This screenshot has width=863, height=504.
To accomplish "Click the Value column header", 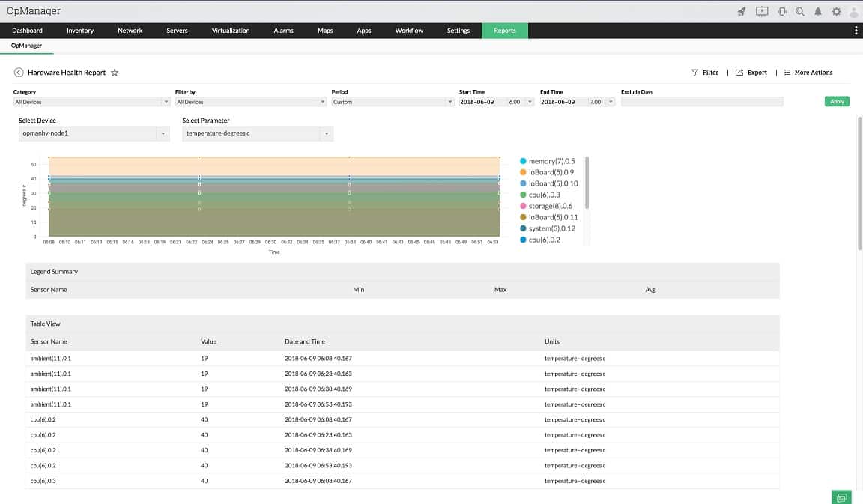I will [208, 341].
